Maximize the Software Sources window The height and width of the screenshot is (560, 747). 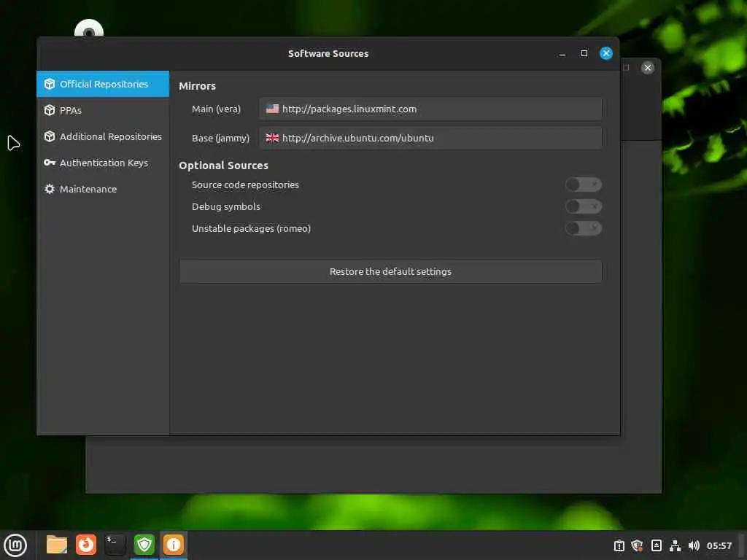584,53
